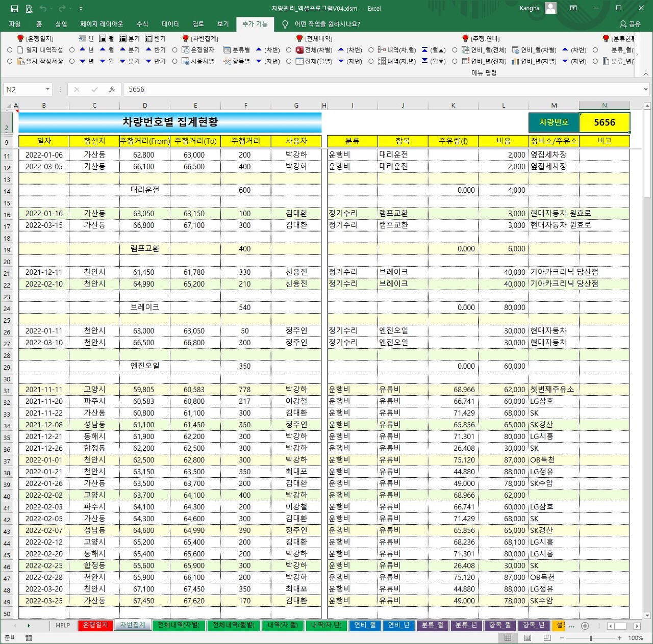Click the sheet tab scroll-right arrow
This screenshot has width=653, height=644.
coord(29,626)
